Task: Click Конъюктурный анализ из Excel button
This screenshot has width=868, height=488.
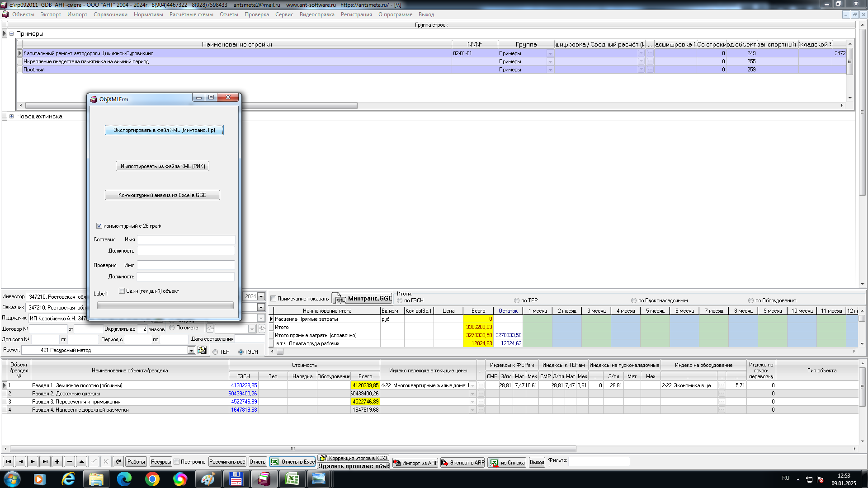Action: click(x=162, y=195)
